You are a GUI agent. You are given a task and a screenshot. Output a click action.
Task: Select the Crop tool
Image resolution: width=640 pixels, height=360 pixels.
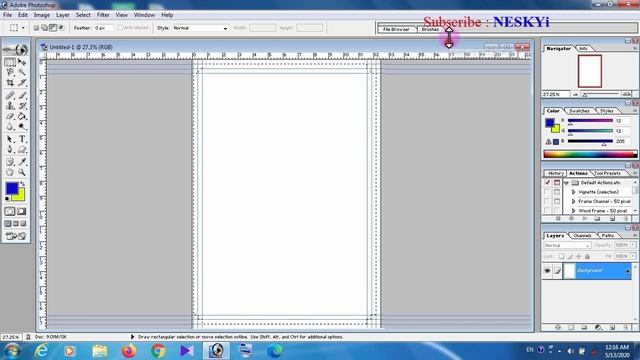coord(10,82)
